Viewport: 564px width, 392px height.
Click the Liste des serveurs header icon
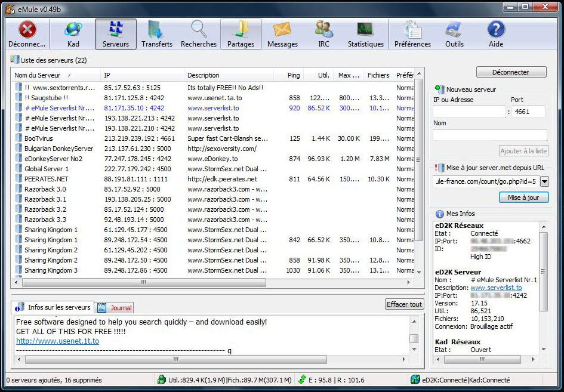[15, 60]
